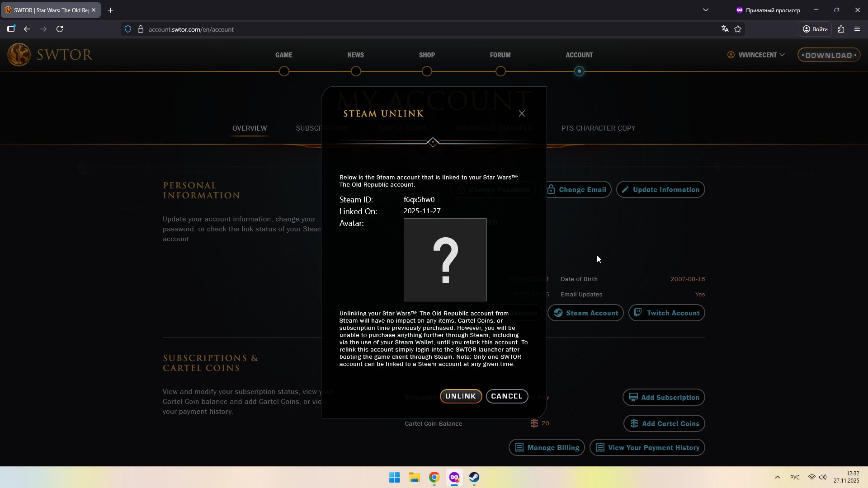Open the browser extensions icon
This screenshot has height=488, width=868.
(x=841, y=29)
